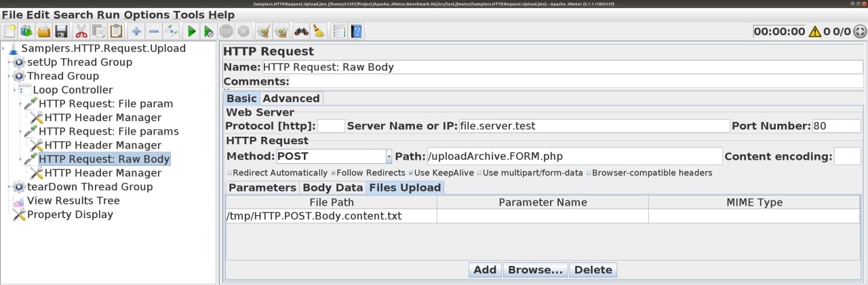The height and width of the screenshot is (285, 868).
Task: Collapse the Loop Controller node handle
Action: point(15,90)
